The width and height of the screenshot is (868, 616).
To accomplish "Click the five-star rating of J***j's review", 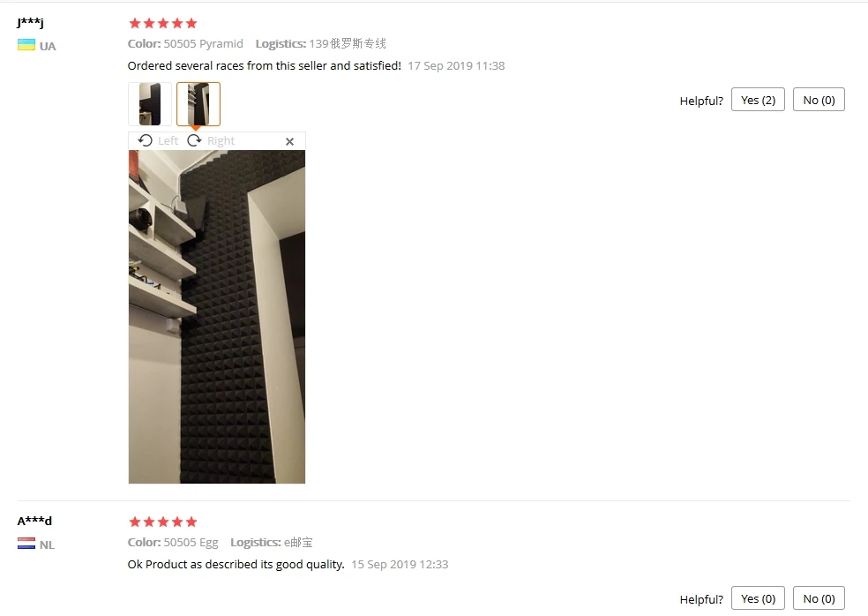I will [x=162, y=23].
